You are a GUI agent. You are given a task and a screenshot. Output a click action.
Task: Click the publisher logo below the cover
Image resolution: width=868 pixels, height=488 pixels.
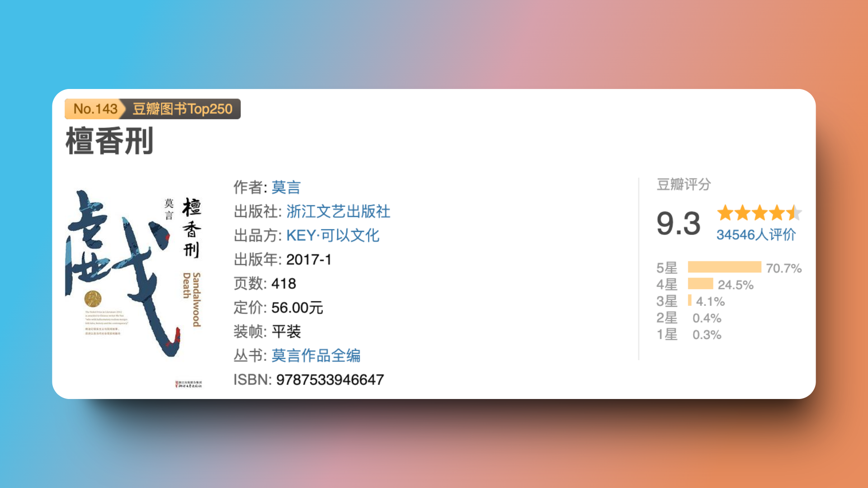coord(189,384)
